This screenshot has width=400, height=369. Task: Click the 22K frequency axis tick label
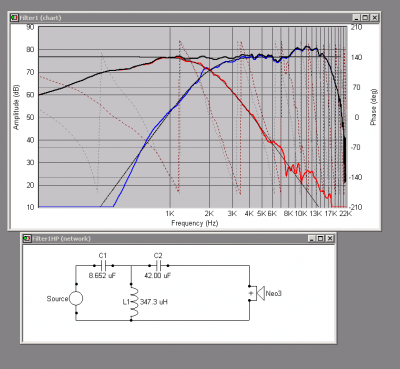pyautogui.click(x=346, y=214)
